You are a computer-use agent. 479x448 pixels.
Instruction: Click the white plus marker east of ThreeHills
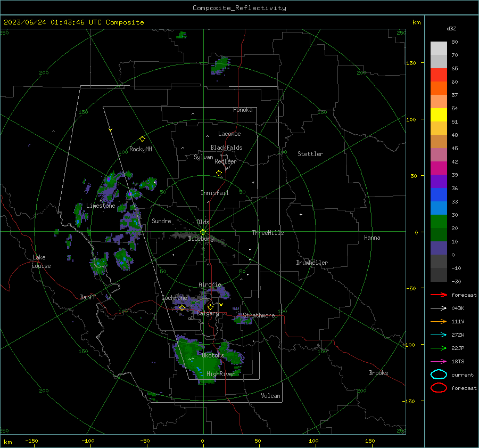[301, 214]
